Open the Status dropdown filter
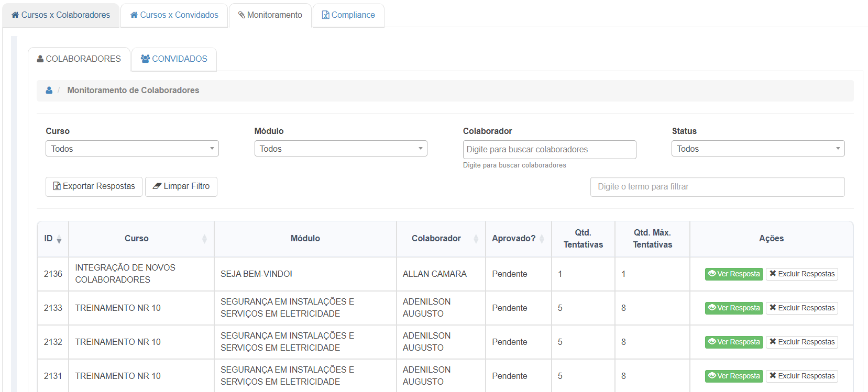 point(757,149)
